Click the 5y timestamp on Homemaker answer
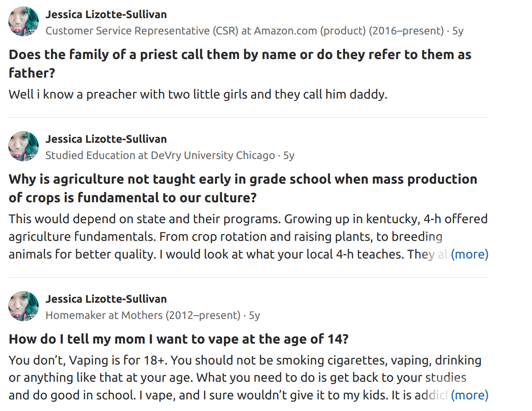Viewport: 532px width, 411px height. pyautogui.click(x=255, y=315)
